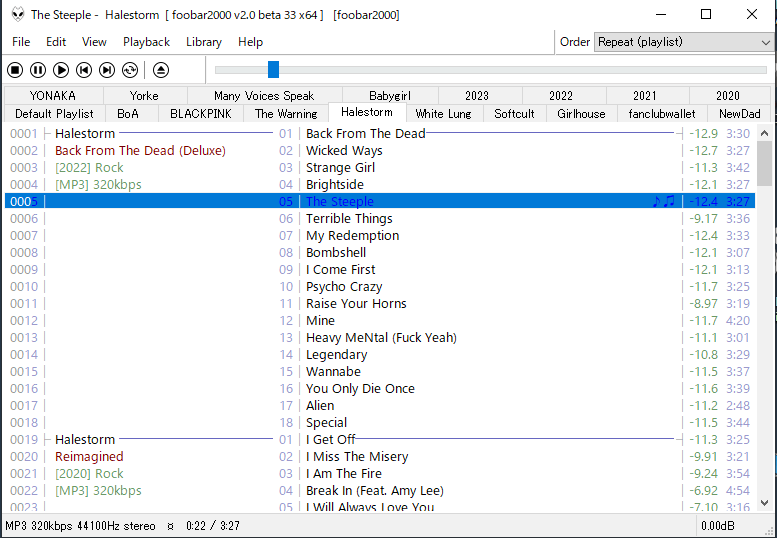This screenshot has width=777, height=538.
Task: Click album title Back From The Dead (Deluxe)
Action: click(140, 151)
